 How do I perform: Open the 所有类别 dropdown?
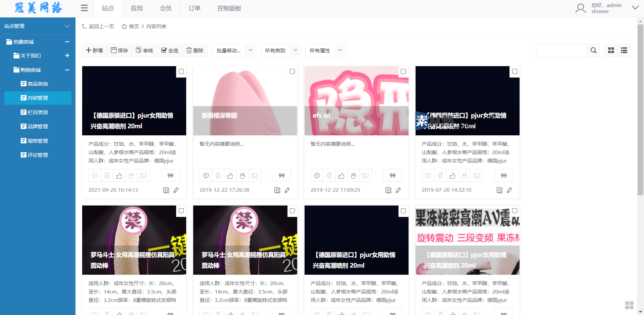click(x=281, y=50)
